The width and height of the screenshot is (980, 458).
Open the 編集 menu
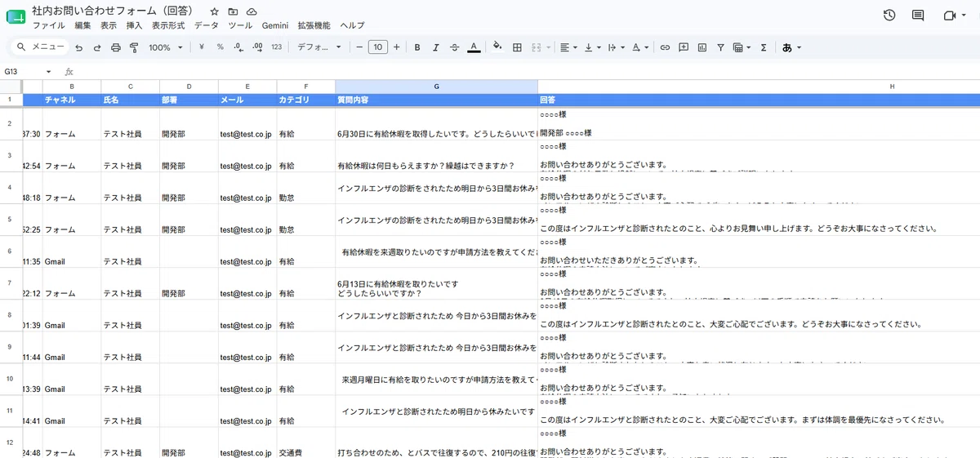click(x=82, y=26)
